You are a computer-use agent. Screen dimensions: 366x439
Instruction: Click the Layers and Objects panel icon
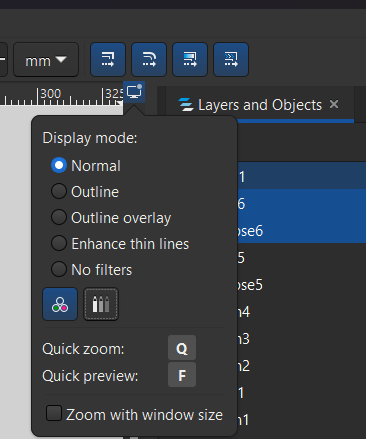186,105
